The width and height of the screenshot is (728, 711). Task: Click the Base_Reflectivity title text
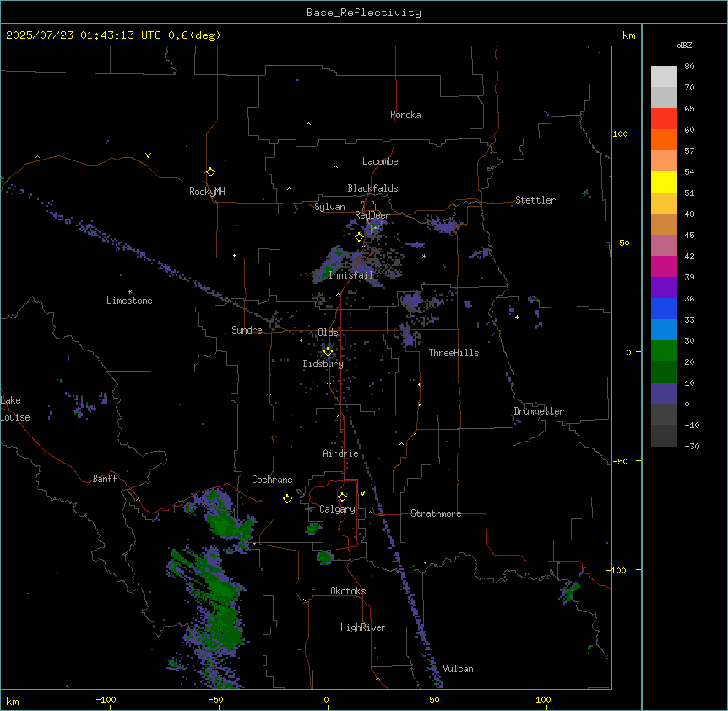click(x=364, y=13)
